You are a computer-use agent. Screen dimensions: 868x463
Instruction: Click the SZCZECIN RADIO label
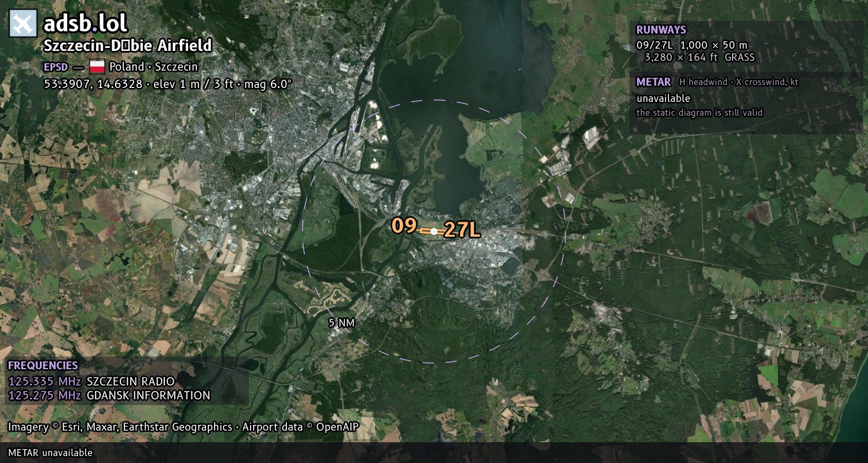click(x=130, y=381)
